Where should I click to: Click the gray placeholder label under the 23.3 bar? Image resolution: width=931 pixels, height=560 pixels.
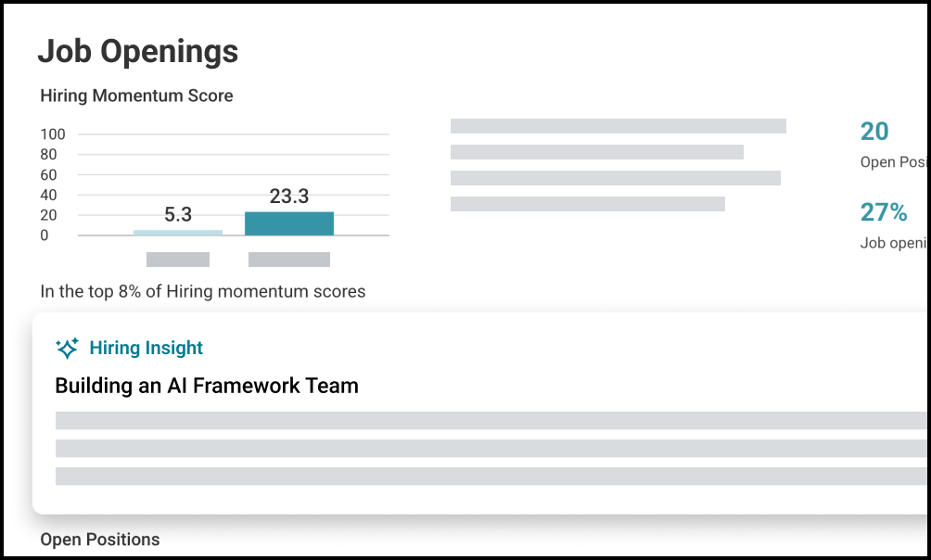tap(289, 260)
